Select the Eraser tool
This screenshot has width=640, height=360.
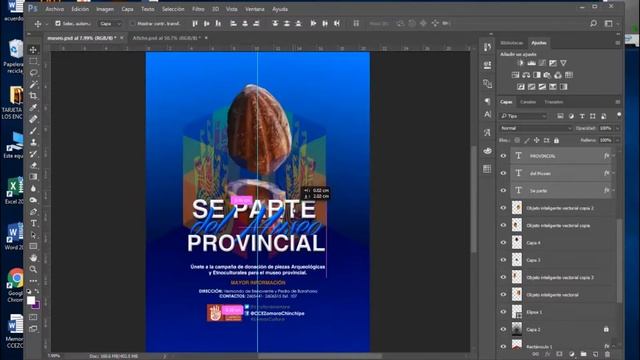click(x=33, y=165)
